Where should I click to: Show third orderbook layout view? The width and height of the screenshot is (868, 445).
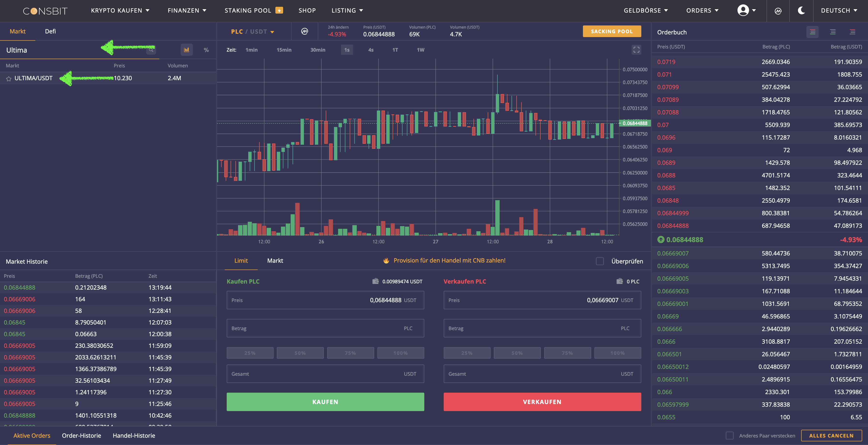(852, 32)
